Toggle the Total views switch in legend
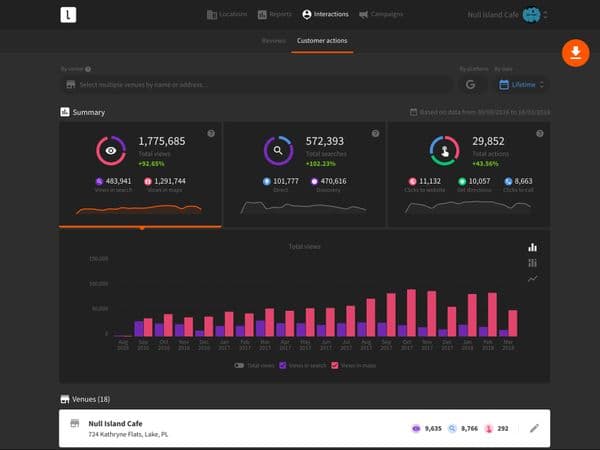The image size is (600, 450). 239,365
